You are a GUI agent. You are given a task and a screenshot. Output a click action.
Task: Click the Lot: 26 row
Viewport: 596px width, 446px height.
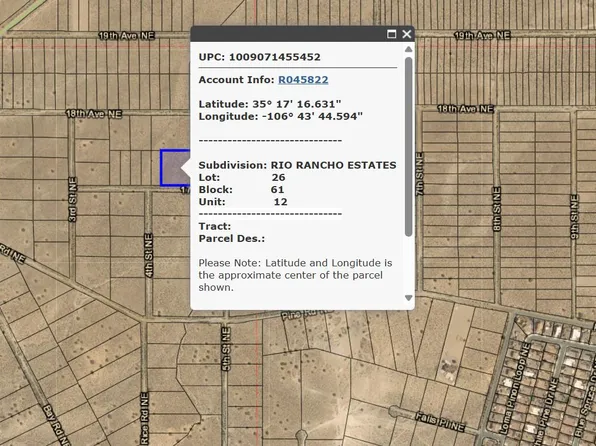(242, 178)
